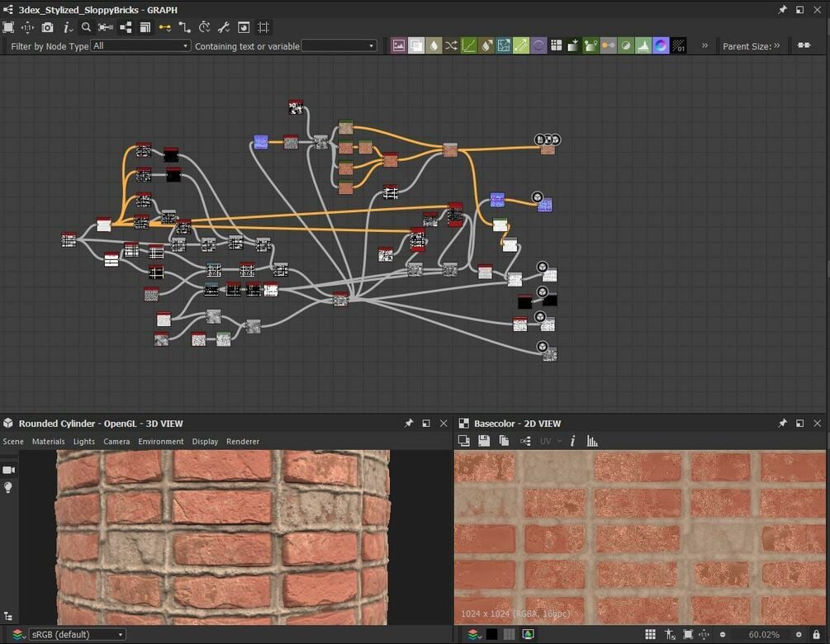The height and width of the screenshot is (644, 830).
Task: Expand the Parent Size overflow chevron
Action: [x=776, y=46]
